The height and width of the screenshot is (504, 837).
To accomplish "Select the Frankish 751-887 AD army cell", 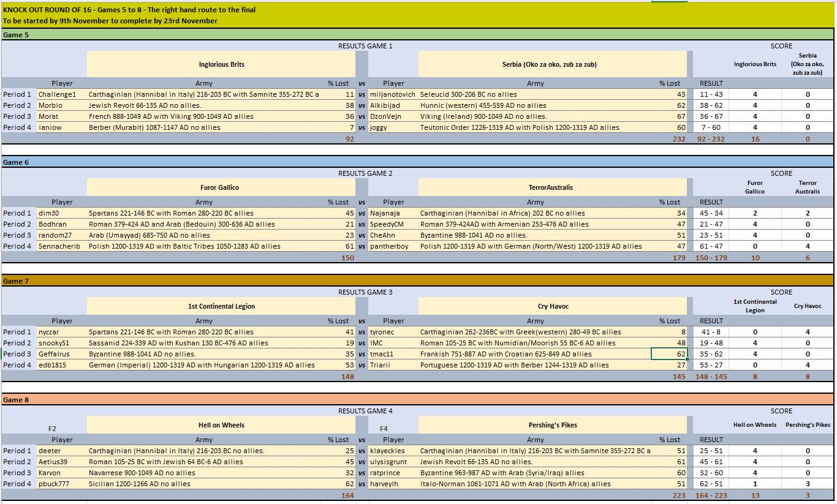I will pyautogui.click(x=536, y=354).
